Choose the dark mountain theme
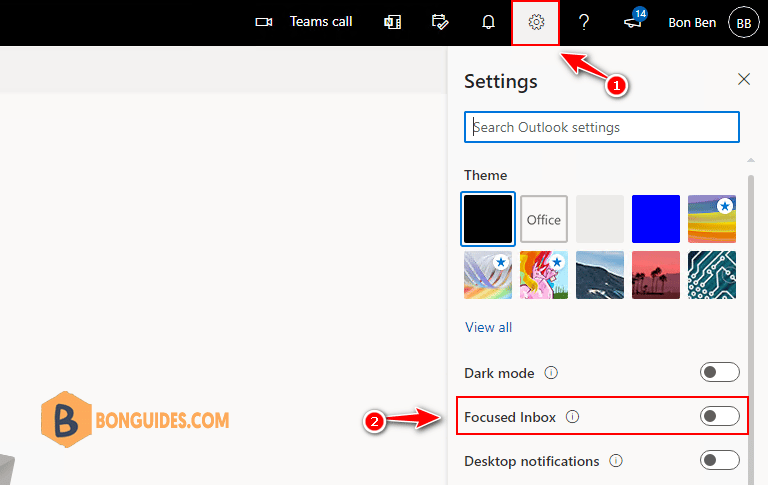 [600, 275]
